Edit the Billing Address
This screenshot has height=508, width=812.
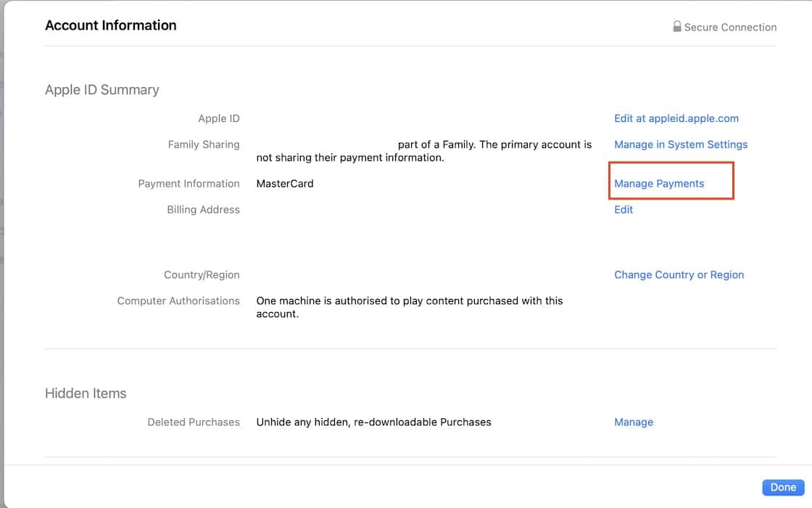click(x=623, y=210)
